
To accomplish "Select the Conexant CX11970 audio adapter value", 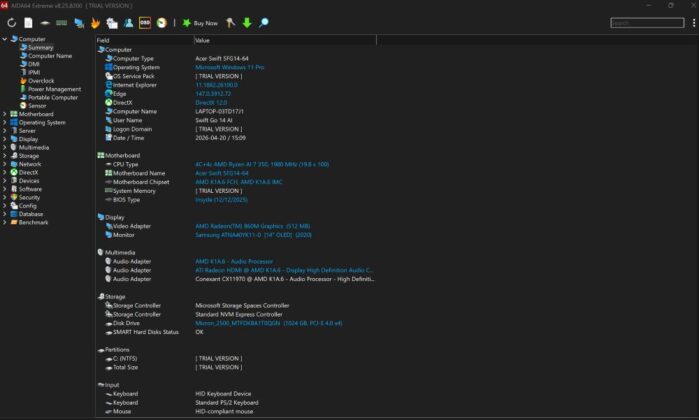I will coord(284,279).
